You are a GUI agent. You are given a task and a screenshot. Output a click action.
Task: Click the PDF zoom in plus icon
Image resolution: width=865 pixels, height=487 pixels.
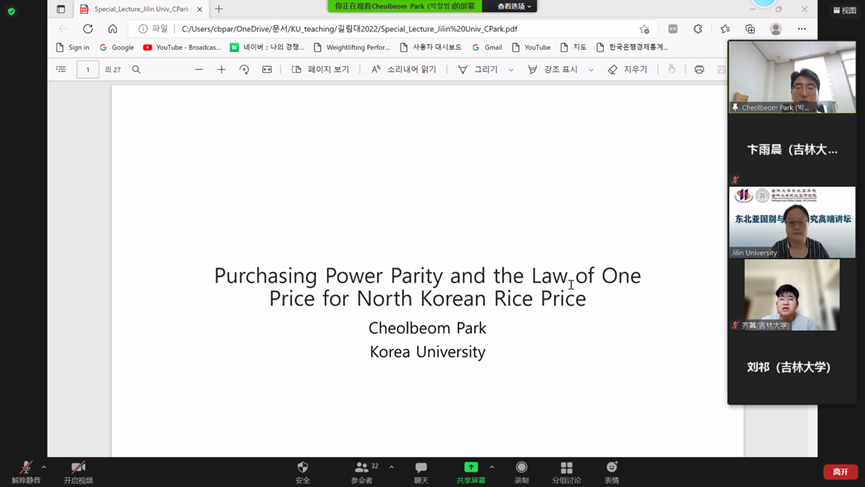[x=221, y=70]
